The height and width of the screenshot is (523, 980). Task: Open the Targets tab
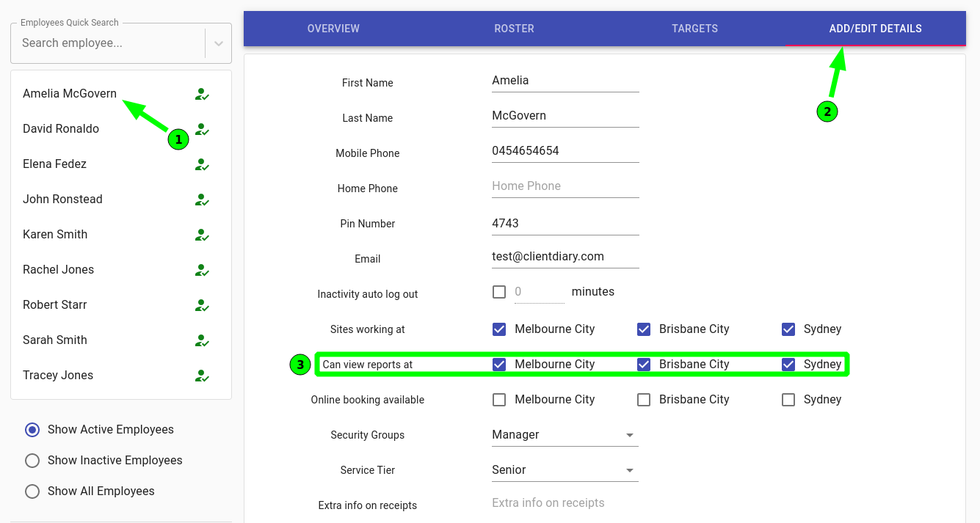click(x=694, y=29)
